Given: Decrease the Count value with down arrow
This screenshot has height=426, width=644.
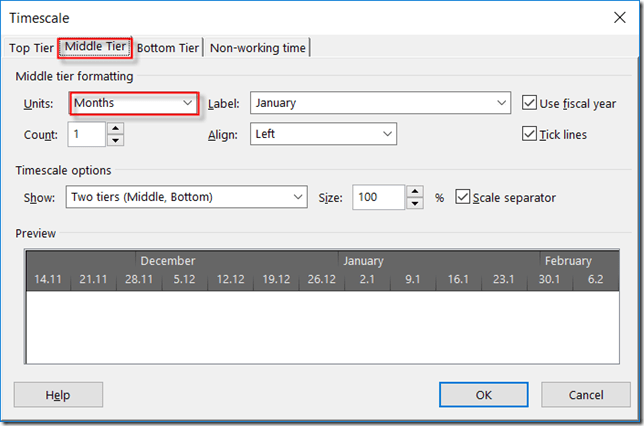Looking at the screenshot, I should [115, 139].
